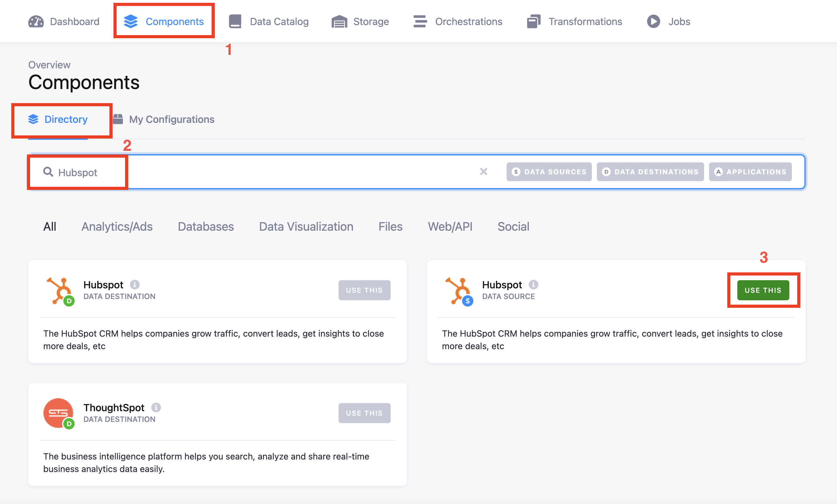Click the Dashboard gauge icon
Image resolution: width=837 pixels, height=504 pixels.
(36, 21)
